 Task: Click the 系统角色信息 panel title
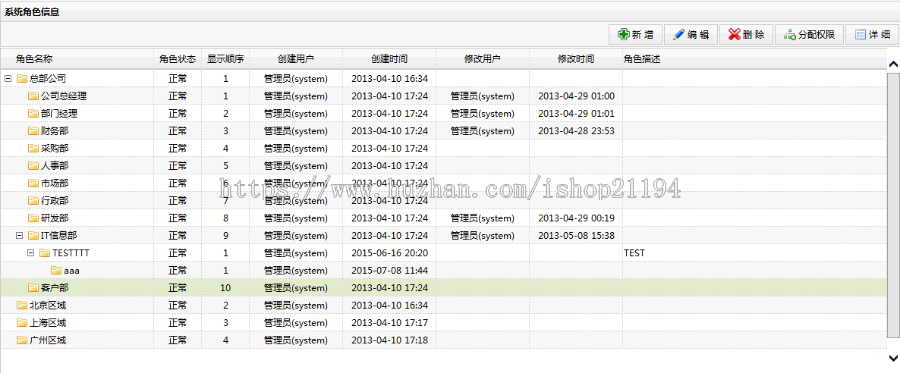[32, 11]
